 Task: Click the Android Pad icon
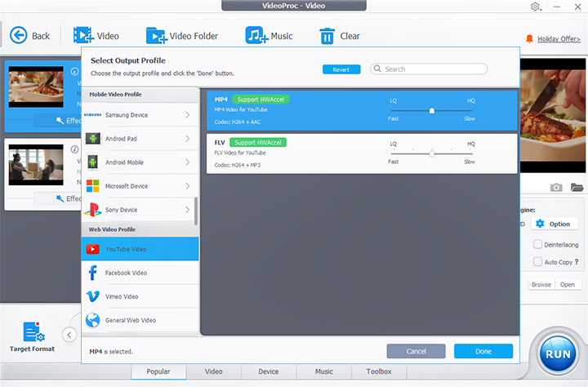point(92,138)
